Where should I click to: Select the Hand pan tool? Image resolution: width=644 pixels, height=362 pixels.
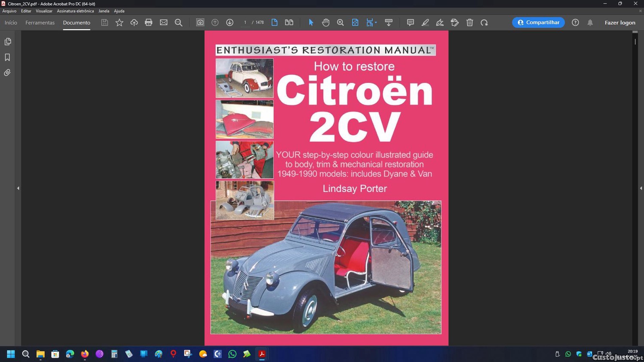tap(326, 22)
